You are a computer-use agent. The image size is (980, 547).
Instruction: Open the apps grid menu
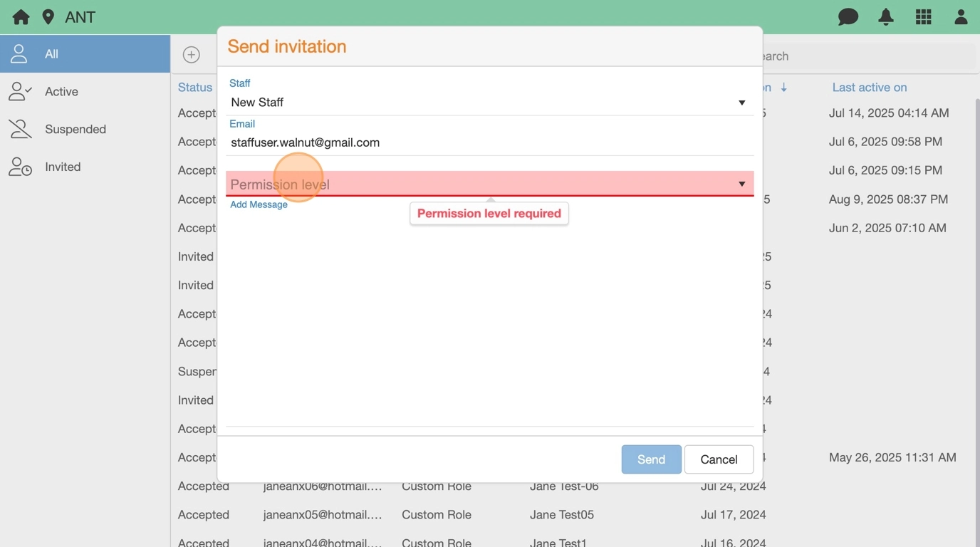coord(923,17)
